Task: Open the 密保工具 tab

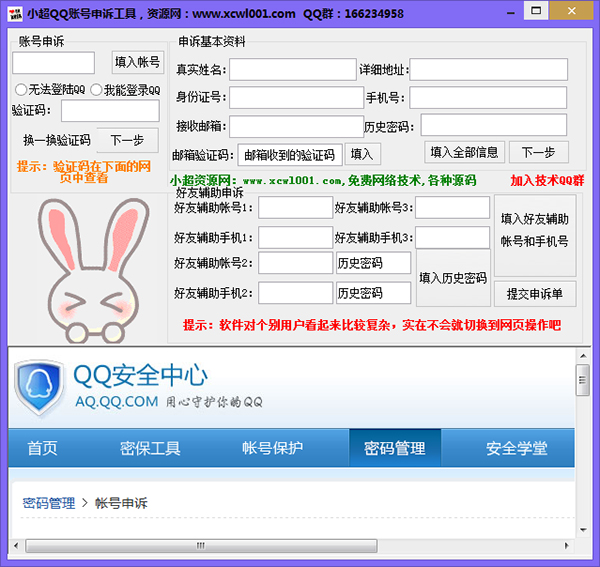Action: click(150, 448)
